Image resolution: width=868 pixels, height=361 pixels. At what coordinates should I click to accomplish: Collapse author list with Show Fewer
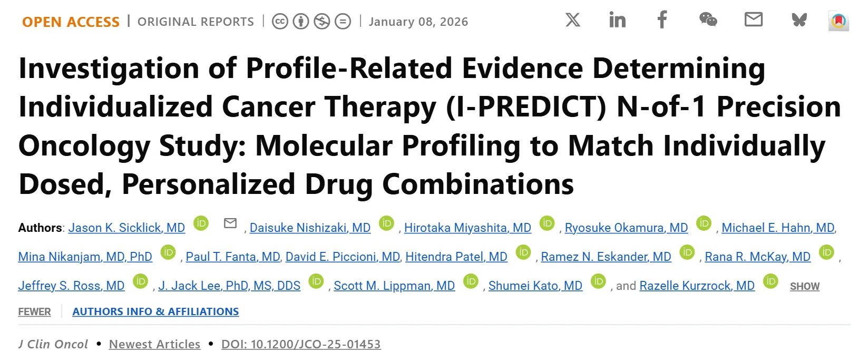[x=34, y=311]
